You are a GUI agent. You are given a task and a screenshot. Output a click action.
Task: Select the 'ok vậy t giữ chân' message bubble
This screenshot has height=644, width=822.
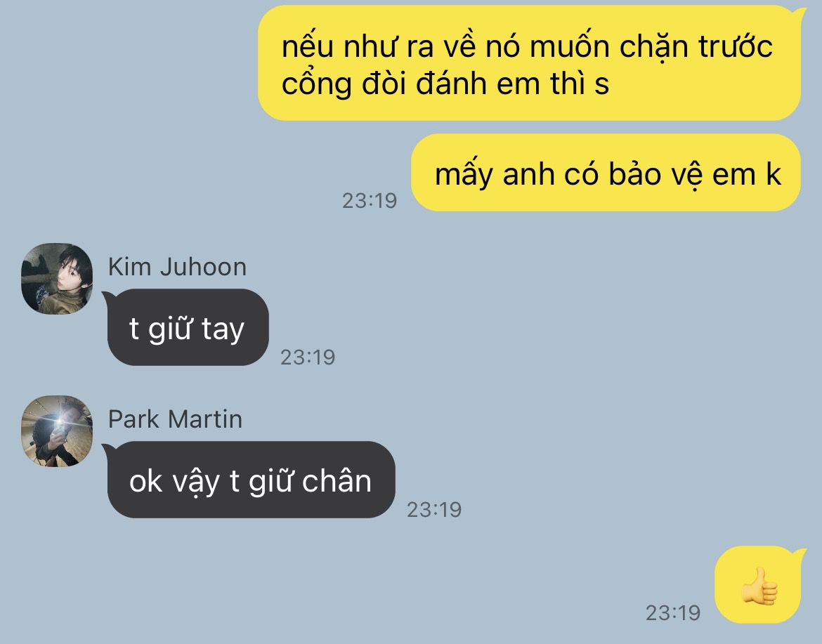tap(251, 480)
